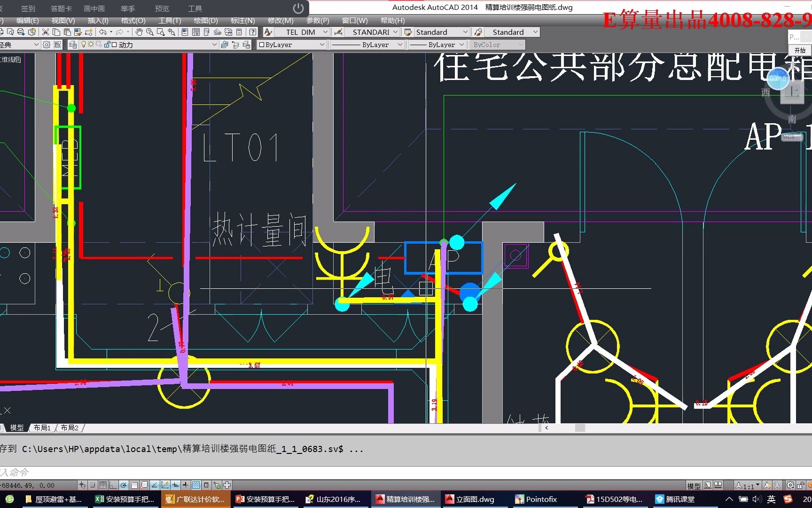Open the Tool Palettes window icon
The image size is (812, 508).
(x=206, y=32)
